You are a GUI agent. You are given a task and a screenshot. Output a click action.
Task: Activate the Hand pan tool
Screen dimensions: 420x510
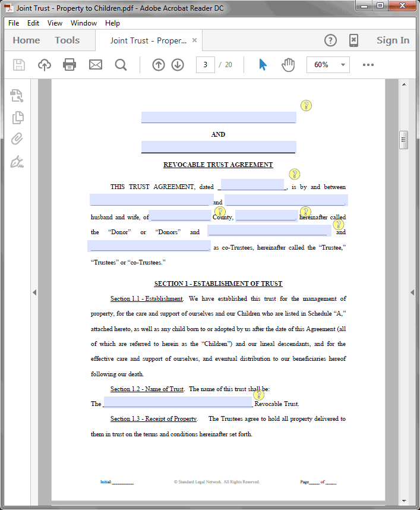coord(288,65)
